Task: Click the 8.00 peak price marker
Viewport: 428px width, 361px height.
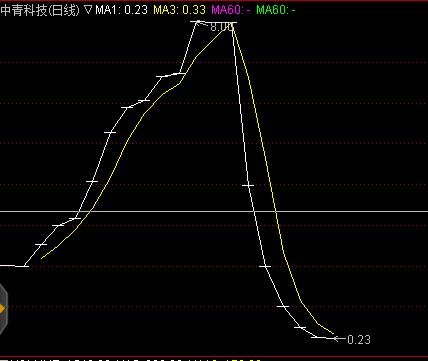Action: (221, 27)
